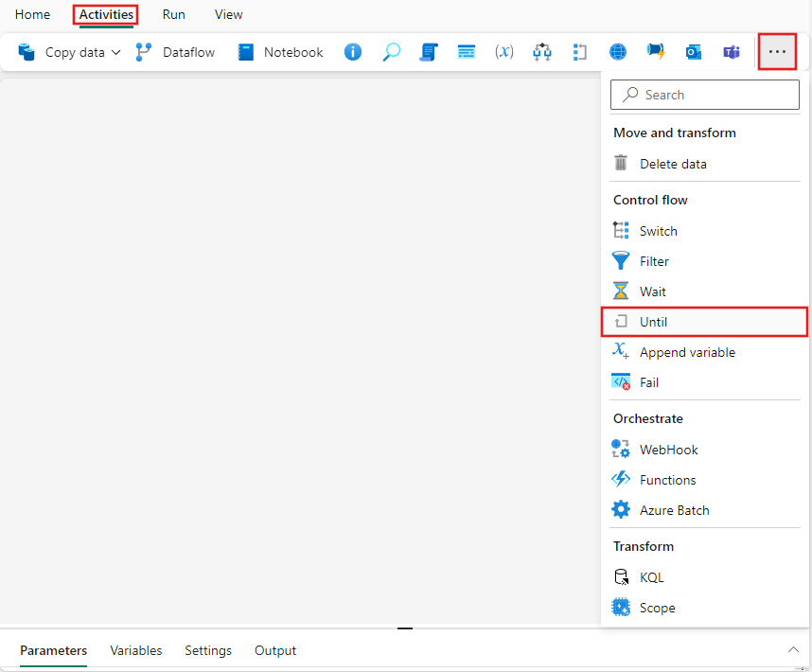The image size is (812, 672).
Task: Select the Script scroll activity icon
Action: tap(429, 52)
